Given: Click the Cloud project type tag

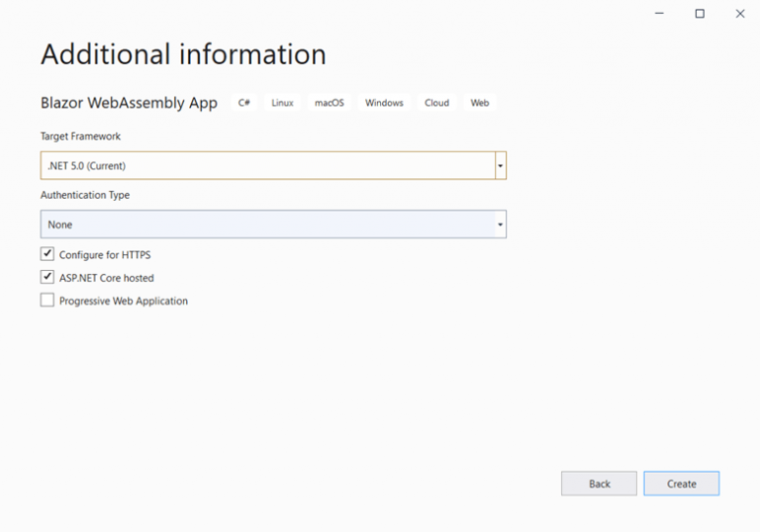Looking at the screenshot, I should (x=436, y=103).
